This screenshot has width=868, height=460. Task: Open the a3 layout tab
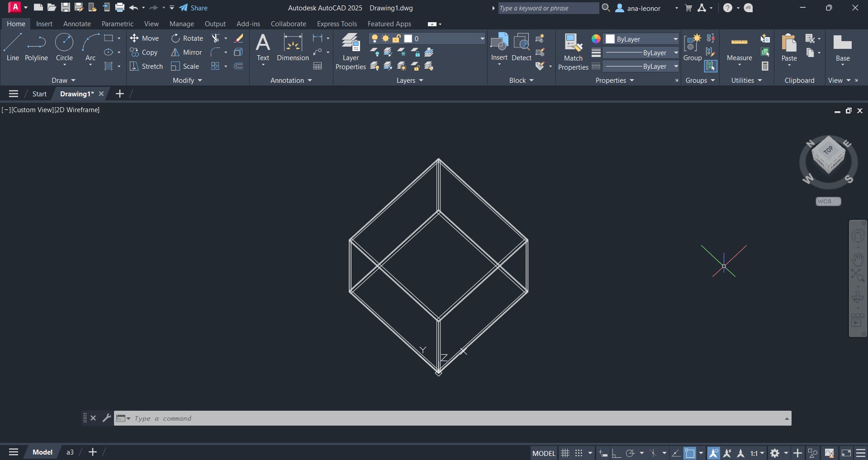pyautogui.click(x=70, y=452)
